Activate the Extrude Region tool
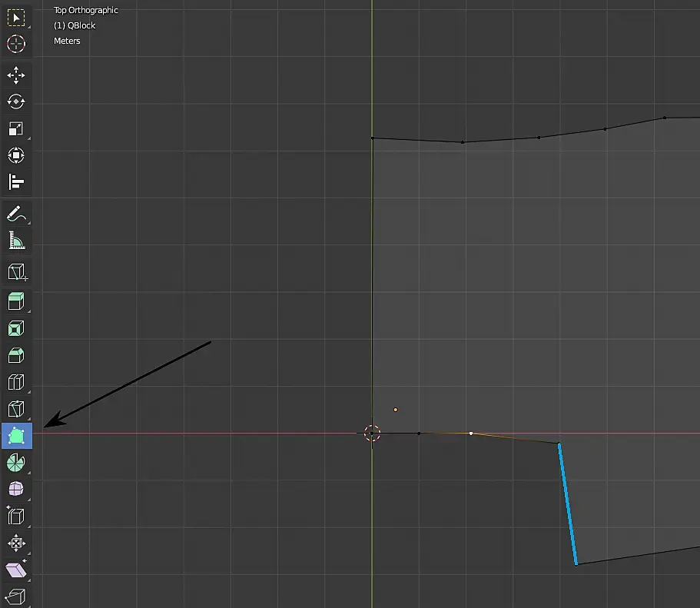The width and height of the screenshot is (700, 608). [16, 301]
